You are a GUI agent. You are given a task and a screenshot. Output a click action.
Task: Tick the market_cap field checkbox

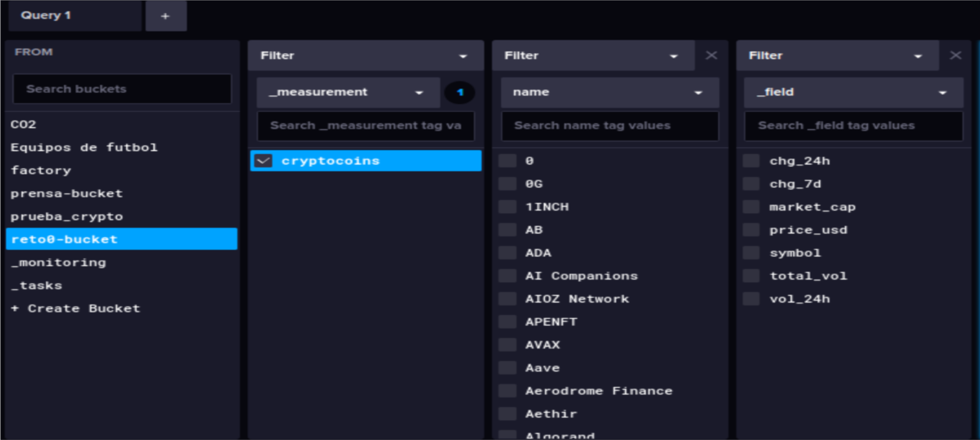pos(751,207)
